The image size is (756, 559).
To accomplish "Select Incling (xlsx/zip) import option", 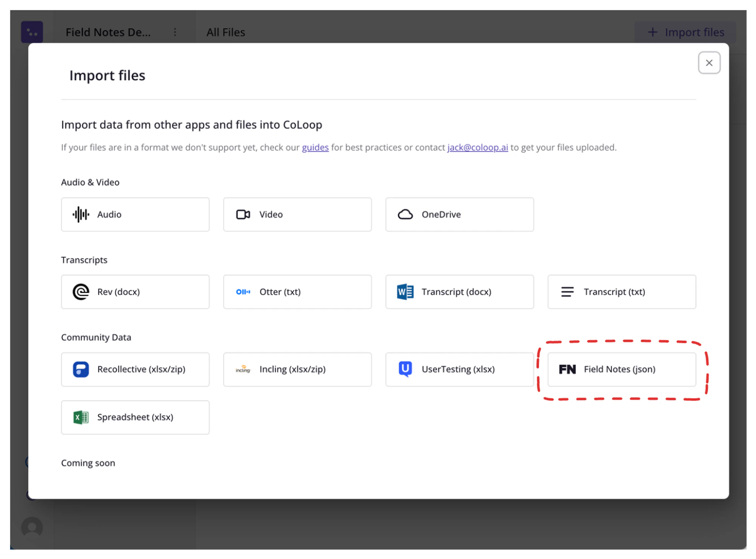I will [297, 369].
